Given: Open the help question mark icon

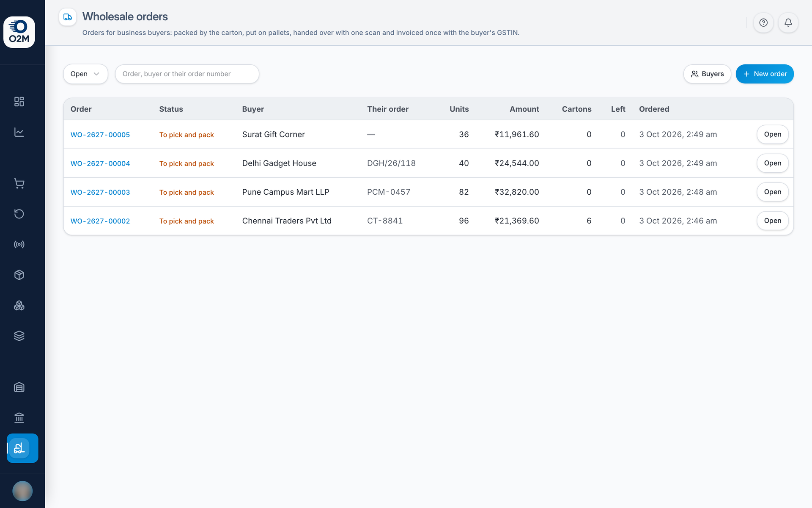Looking at the screenshot, I should click(763, 23).
